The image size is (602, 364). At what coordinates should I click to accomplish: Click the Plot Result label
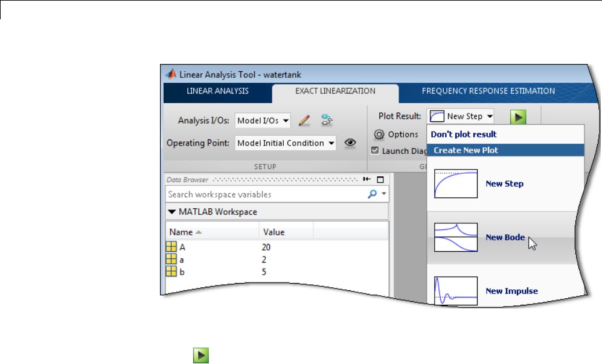pos(400,116)
